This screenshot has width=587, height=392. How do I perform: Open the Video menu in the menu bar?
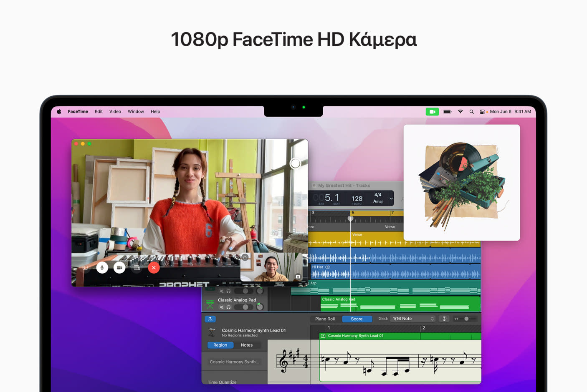click(x=115, y=111)
